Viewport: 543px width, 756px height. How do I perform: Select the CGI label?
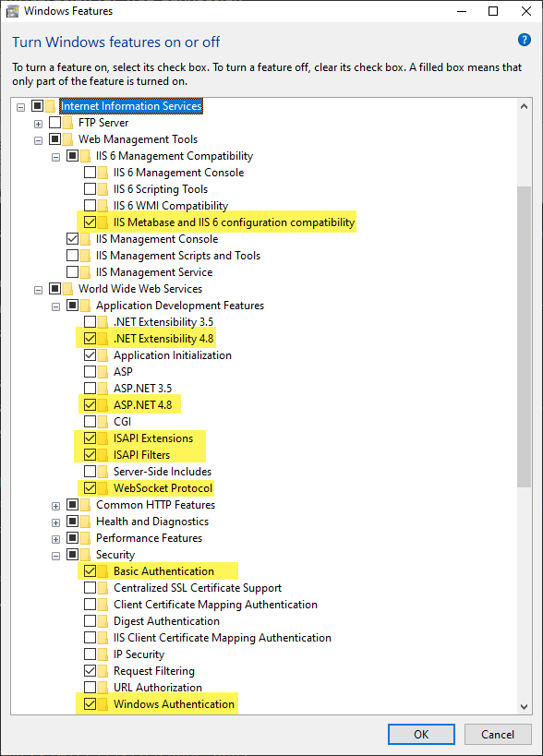click(x=122, y=422)
